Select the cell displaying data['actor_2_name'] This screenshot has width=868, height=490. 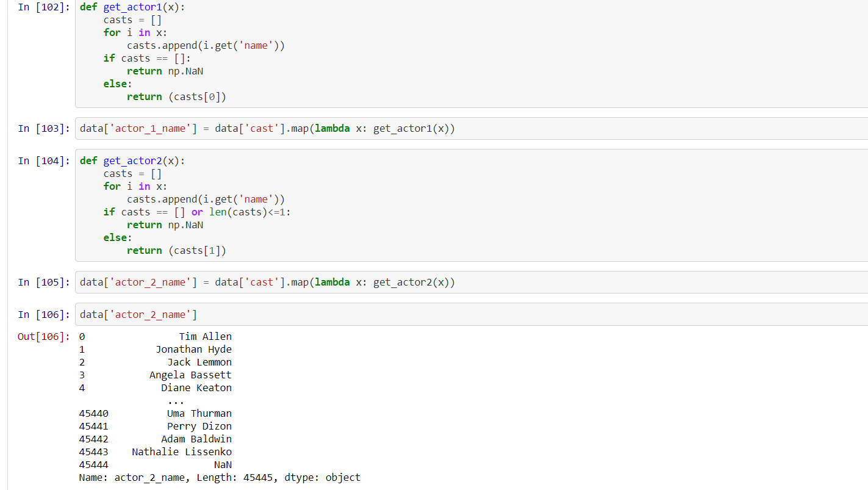(471, 314)
